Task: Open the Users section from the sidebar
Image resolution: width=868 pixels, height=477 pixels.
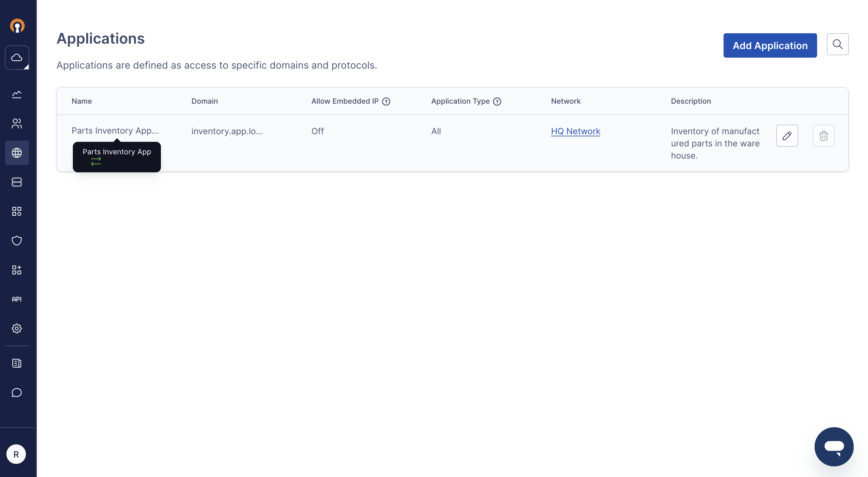Action: [17, 124]
